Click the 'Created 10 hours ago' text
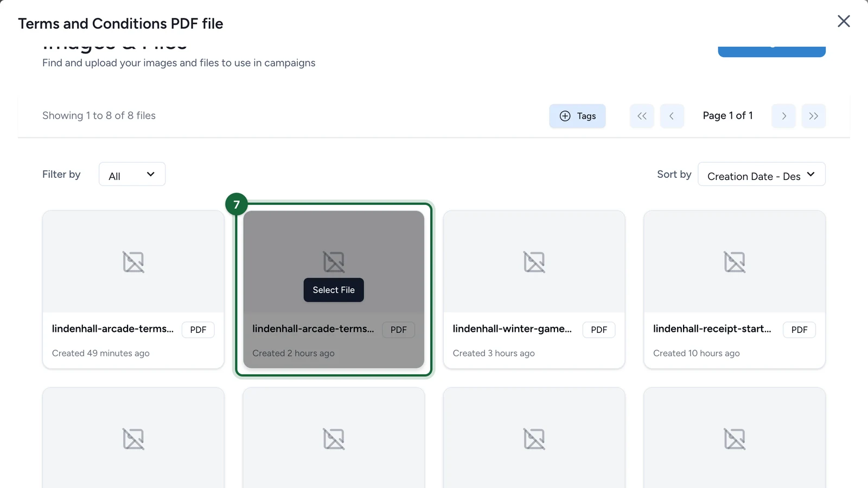This screenshot has width=868, height=488. pyautogui.click(x=697, y=353)
